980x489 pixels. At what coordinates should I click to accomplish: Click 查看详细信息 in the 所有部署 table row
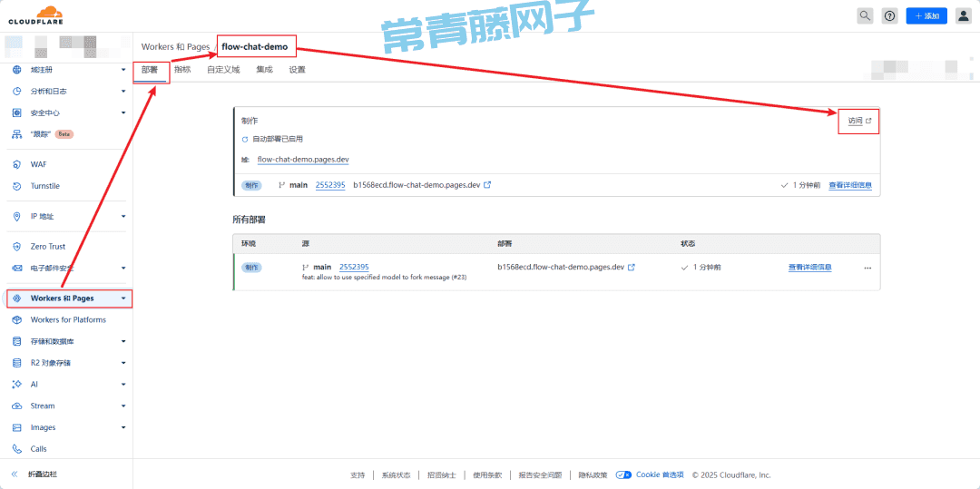810,268
